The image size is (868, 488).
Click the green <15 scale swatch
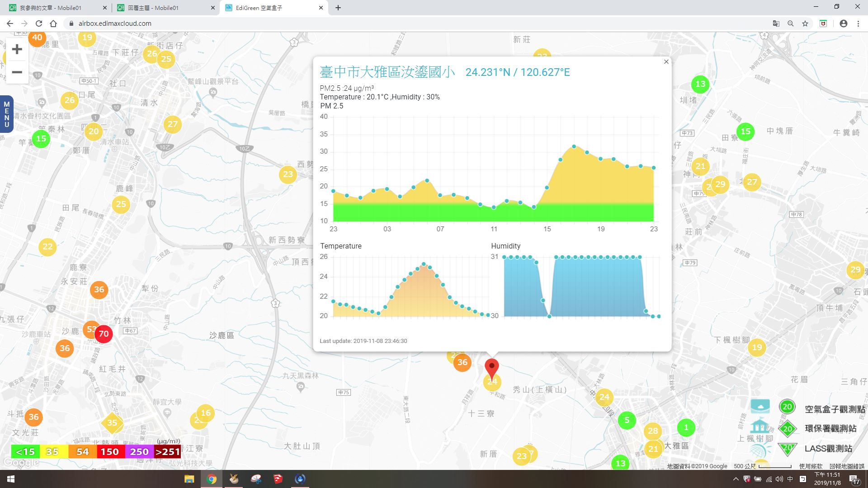coord(25,451)
